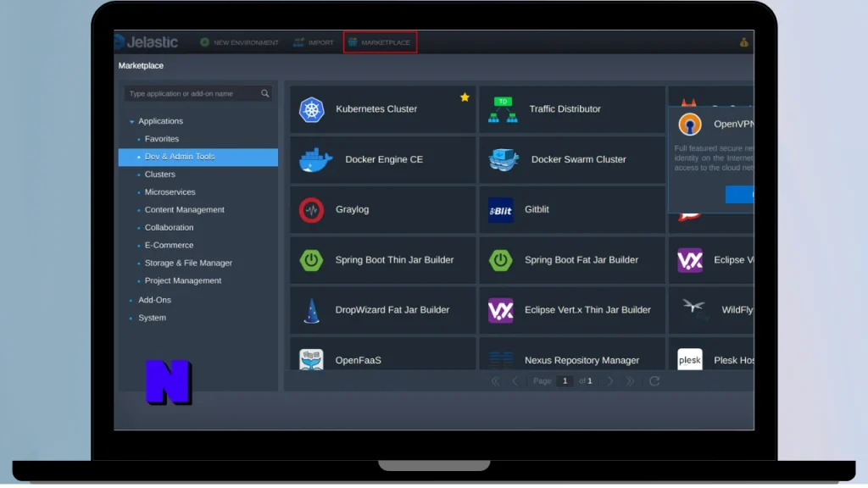The image size is (868, 488).
Task: Click the balance icon at top right
Action: (743, 42)
